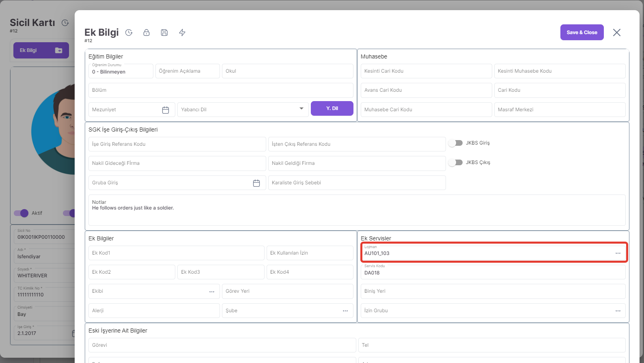Expand the Yabancı Dil dropdown
Image resolution: width=644 pixels, height=363 pixels.
coord(301,109)
